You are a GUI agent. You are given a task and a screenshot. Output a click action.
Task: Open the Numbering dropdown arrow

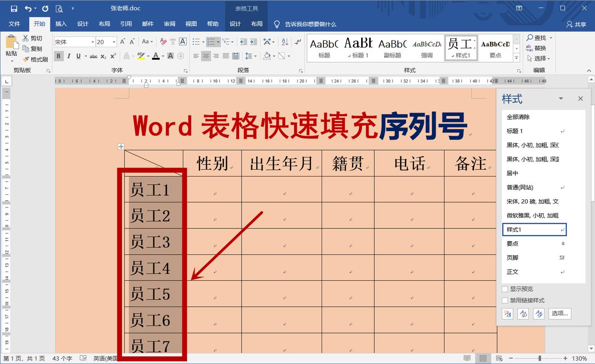point(218,42)
